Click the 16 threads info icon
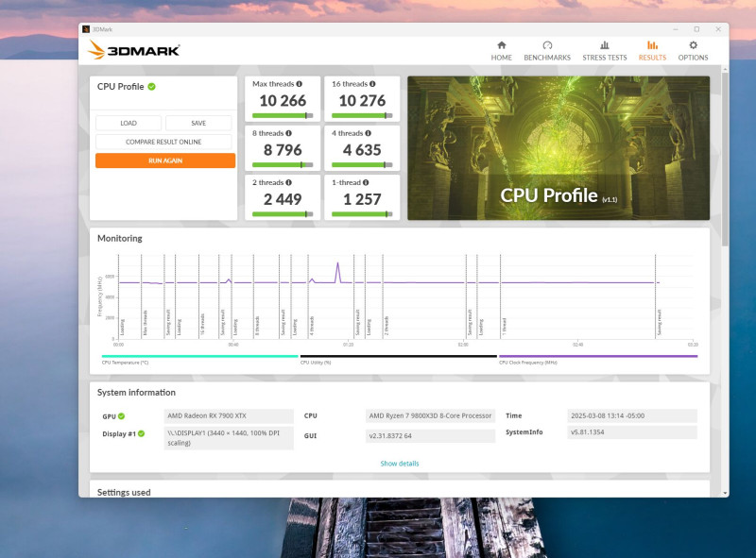Viewport: 756px width, 558px height. [x=372, y=84]
